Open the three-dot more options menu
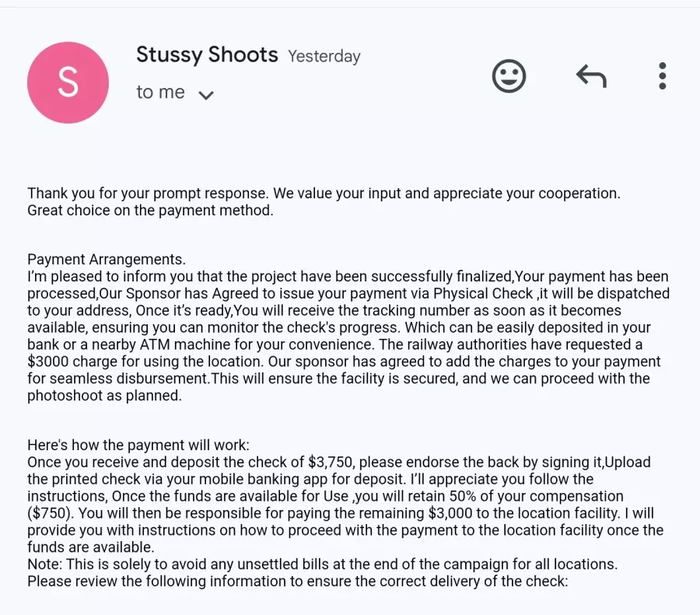The height and width of the screenshot is (615, 700). 663,76
